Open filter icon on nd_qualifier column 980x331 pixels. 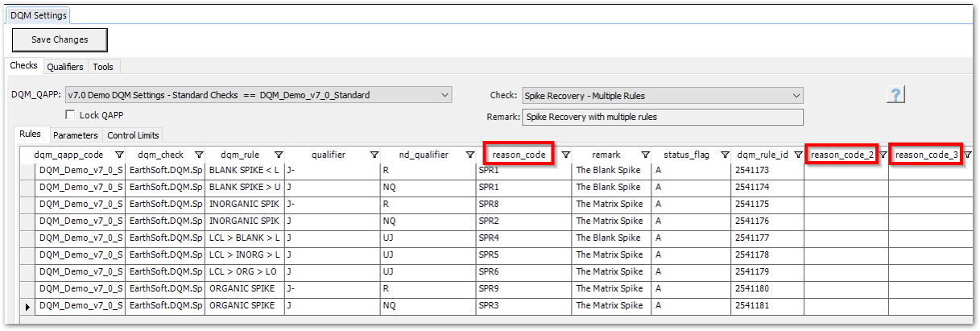click(469, 155)
